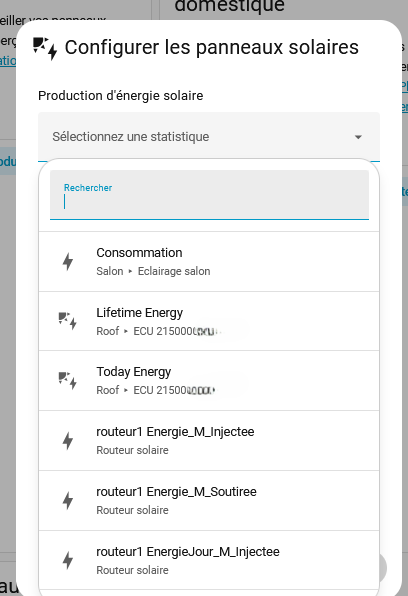Click the lightning icon beside Consommation
This screenshot has width=408, height=596.
click(68, 262)
